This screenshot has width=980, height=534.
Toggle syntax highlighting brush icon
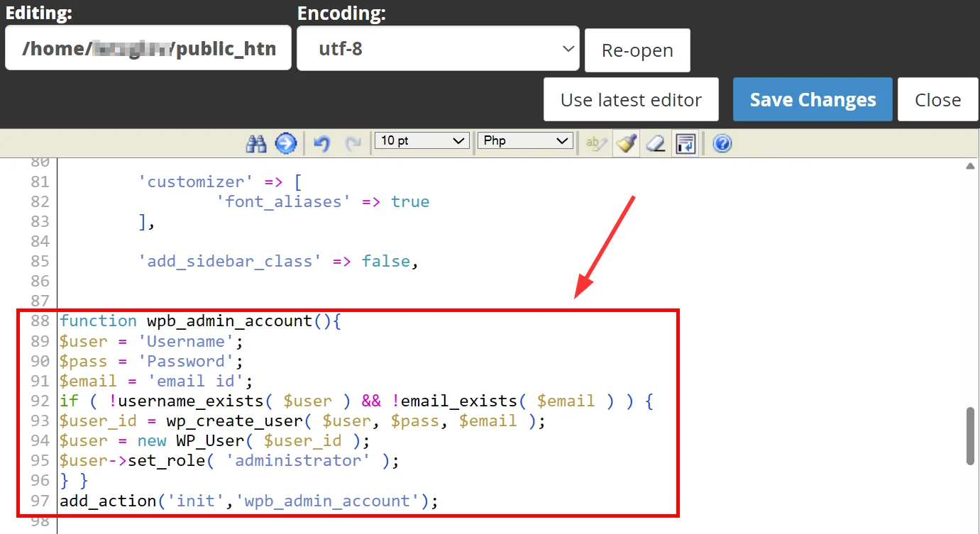coord(626,144)
